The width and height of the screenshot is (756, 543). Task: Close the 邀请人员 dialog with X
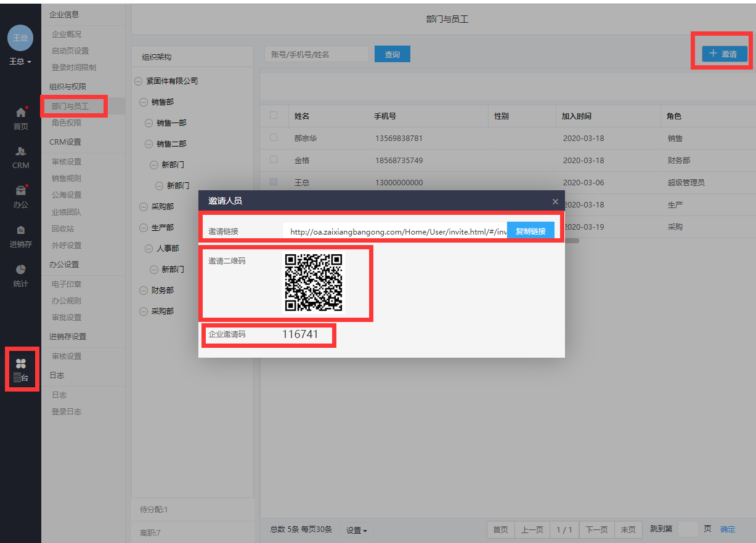pos(555,201)
